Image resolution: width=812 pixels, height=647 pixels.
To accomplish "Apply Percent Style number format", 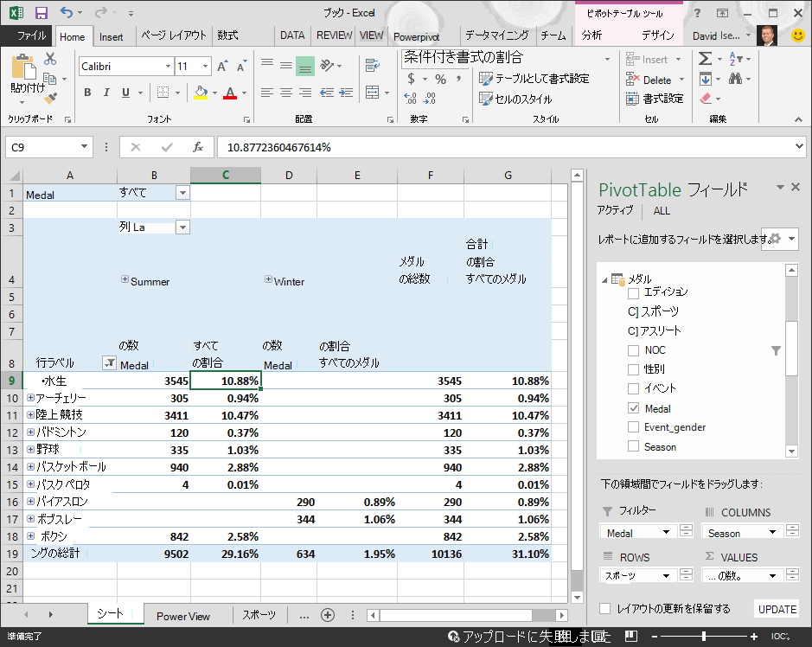I will pyautogui.click(x=441, y=79).
